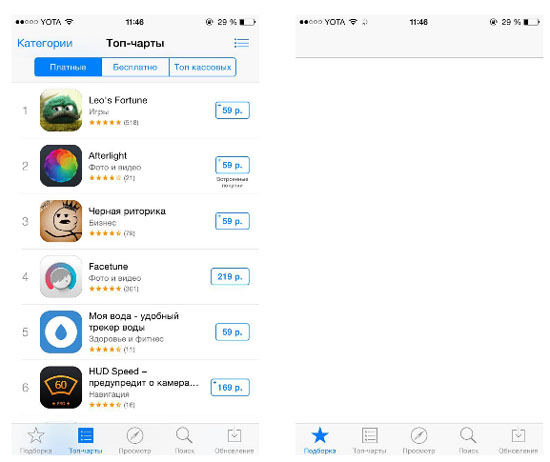This screenshot has width=550, height=462.
Task: Tap the Поиск magnifier in left tab bar
Action: (x=184, y=440)
